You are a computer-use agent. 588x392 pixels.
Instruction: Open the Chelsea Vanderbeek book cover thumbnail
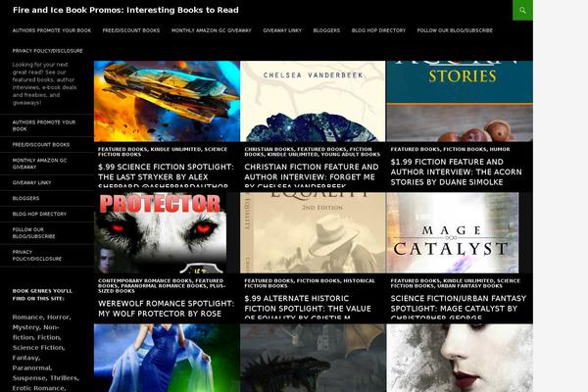coord(313,101)
